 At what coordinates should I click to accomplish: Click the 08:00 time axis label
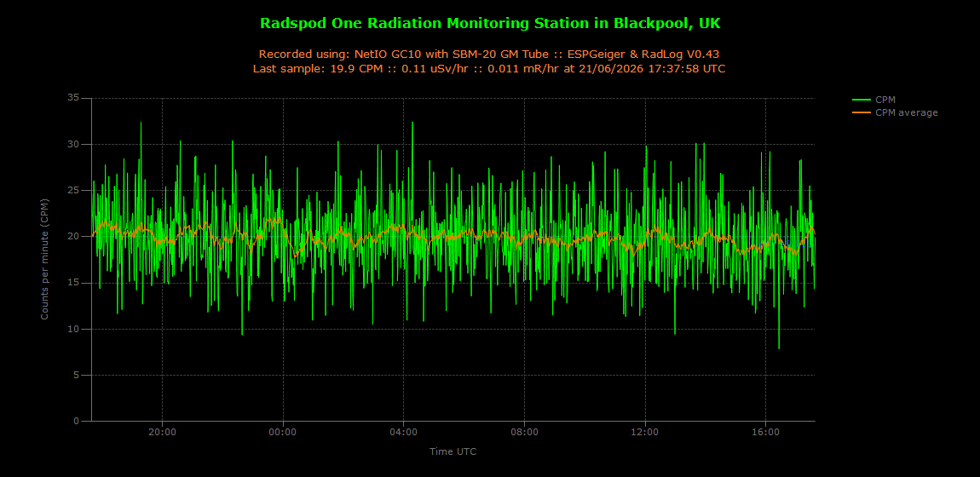[524, 432]
